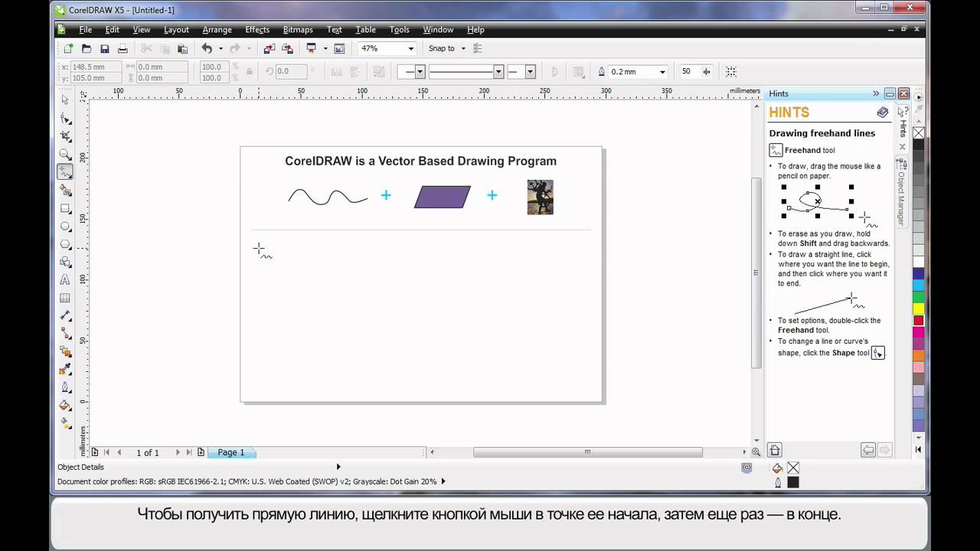Click the horizontal scrollbar thumb
Viewport: 980px width, 551px height.
click(x=588, y=452)
